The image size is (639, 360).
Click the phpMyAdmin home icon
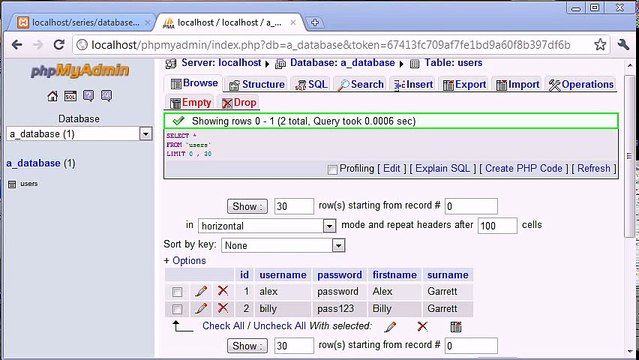click(53, 96)
